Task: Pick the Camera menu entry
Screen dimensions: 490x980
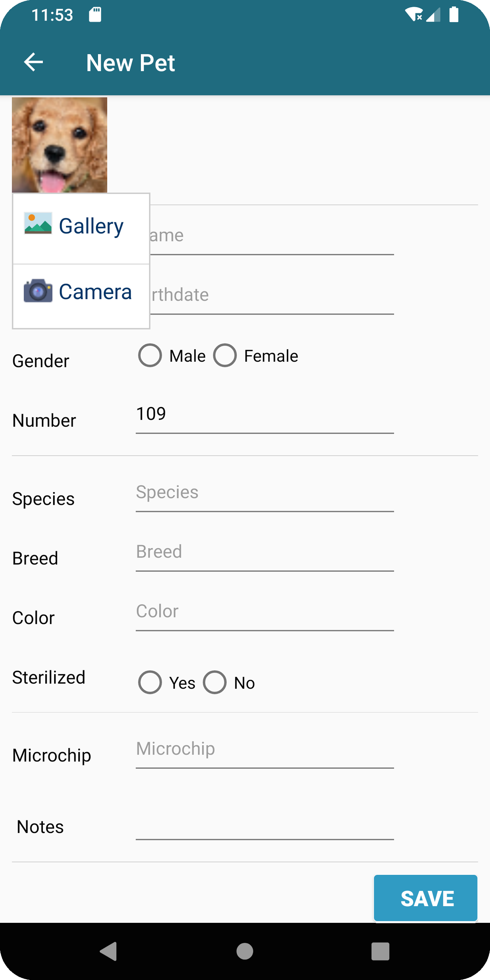Action: pos(95,292)
